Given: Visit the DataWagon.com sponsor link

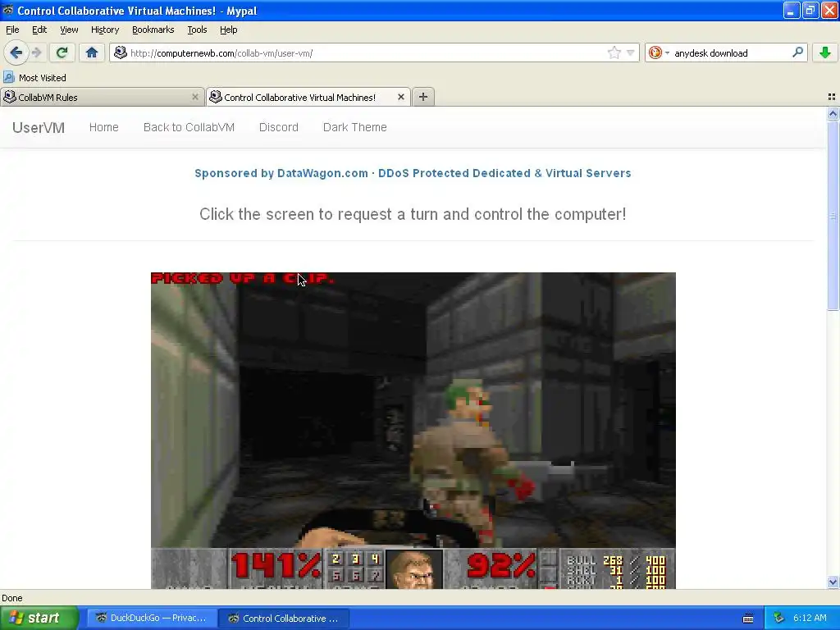Looking at the screenshot, I should (x=413, y=173).
